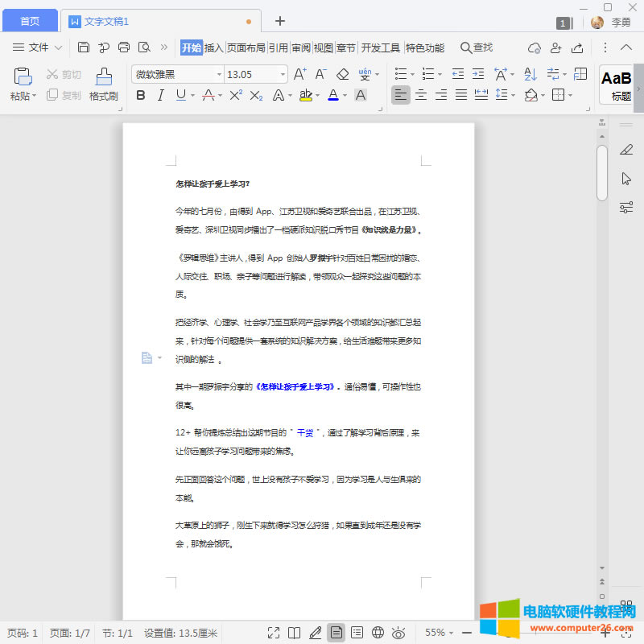The height and width of the screenshot is (644, 644).
Task: Click the Clear Formatting eraser icon
Action: 342,74
